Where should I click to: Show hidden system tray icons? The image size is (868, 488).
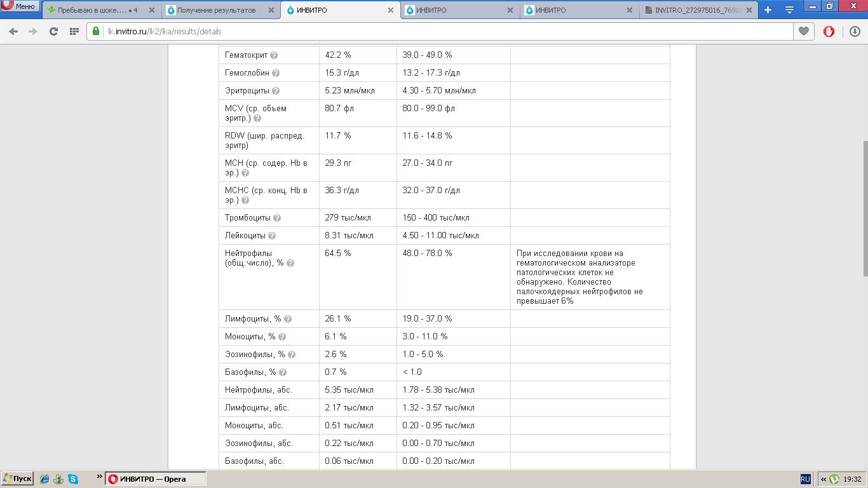824,479
